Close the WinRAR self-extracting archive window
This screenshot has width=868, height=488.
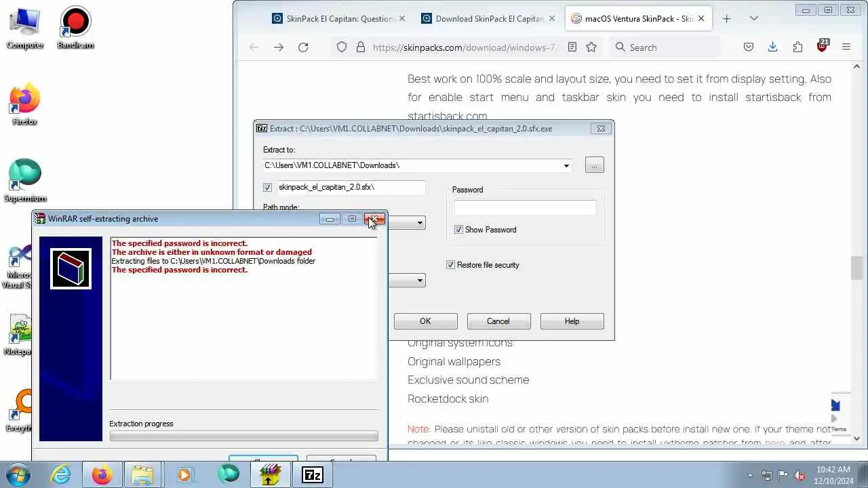[x=374, y=219]
